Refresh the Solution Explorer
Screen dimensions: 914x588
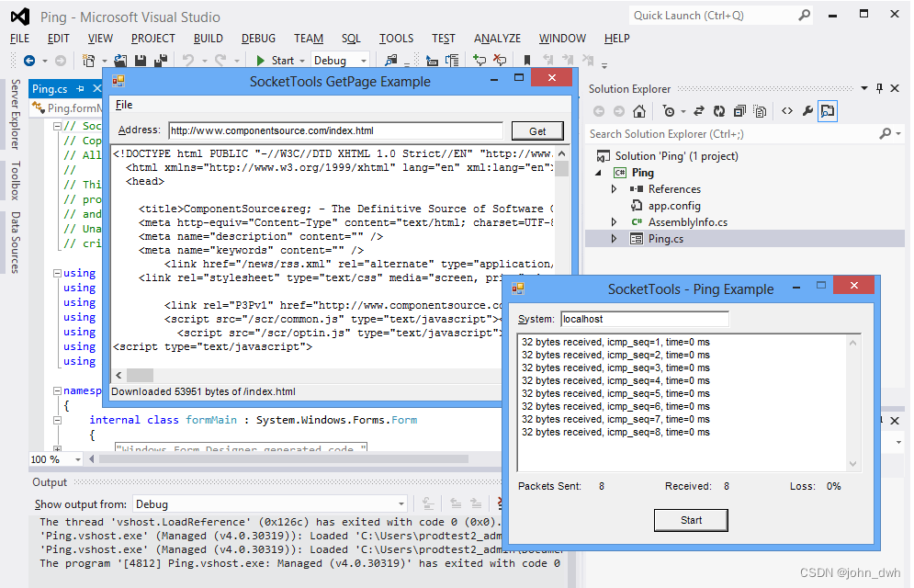718,110
